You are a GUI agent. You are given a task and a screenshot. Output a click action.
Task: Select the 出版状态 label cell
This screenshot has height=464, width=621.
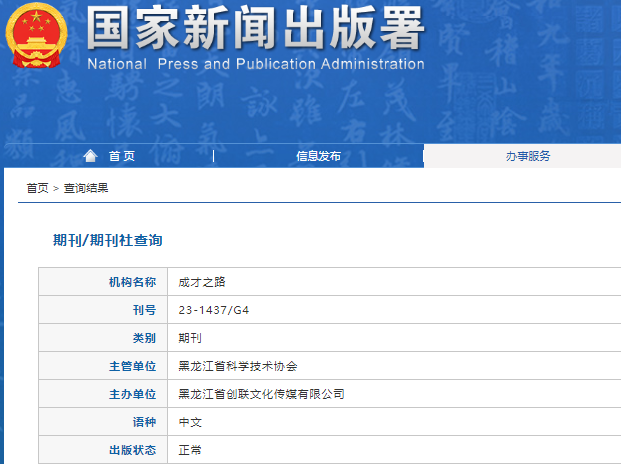tap(103, 450)
